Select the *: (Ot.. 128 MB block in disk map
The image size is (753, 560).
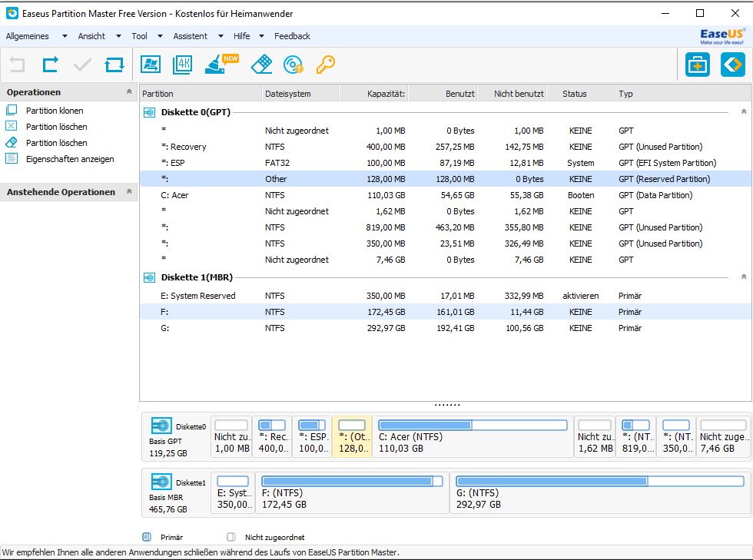tap(352, 437)
